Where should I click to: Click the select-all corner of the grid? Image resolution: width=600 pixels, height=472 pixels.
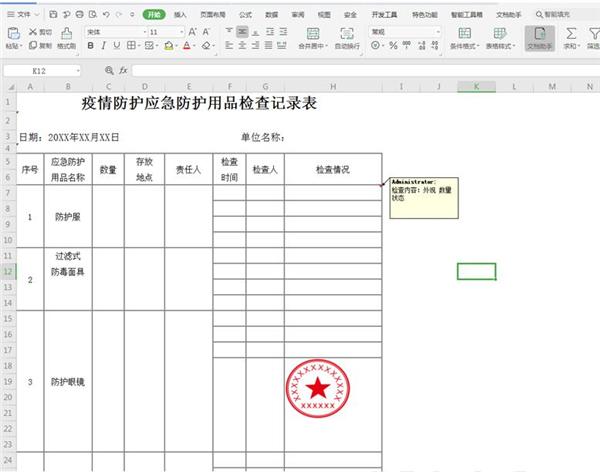click(11, 87)
